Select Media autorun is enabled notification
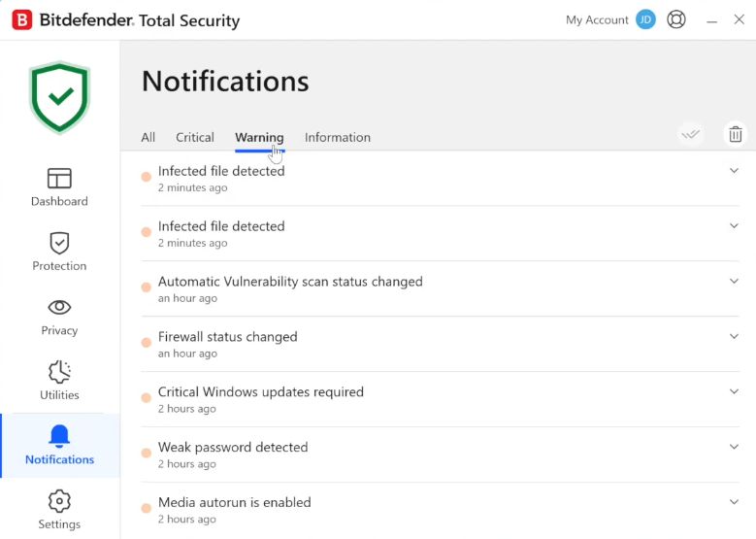756x539 pixels. [235, 503]
